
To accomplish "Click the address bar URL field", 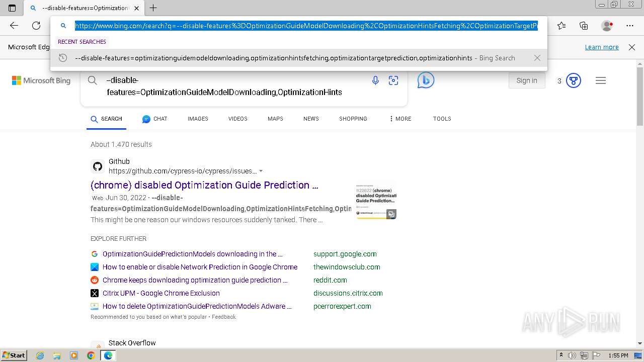I will (306, 26).
